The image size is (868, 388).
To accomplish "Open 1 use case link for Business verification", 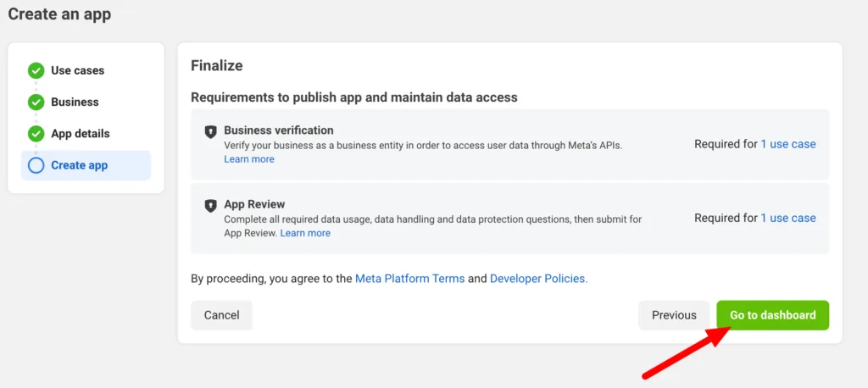I will (788, 145).
